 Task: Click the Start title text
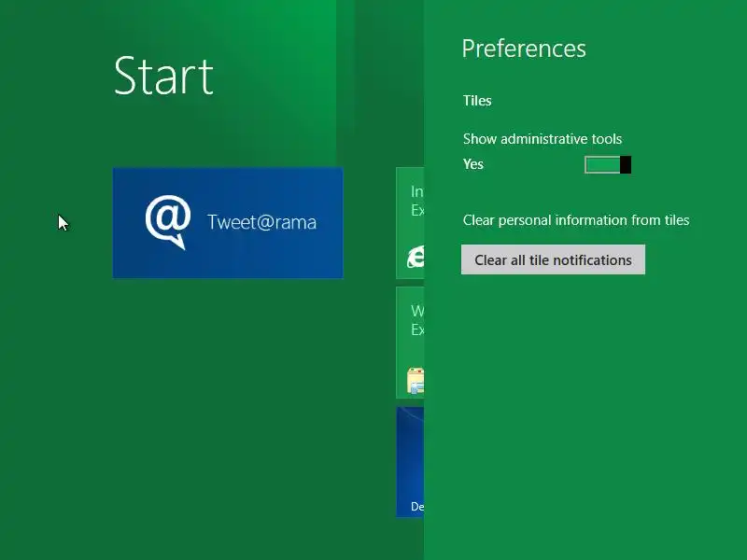(163, 76)
